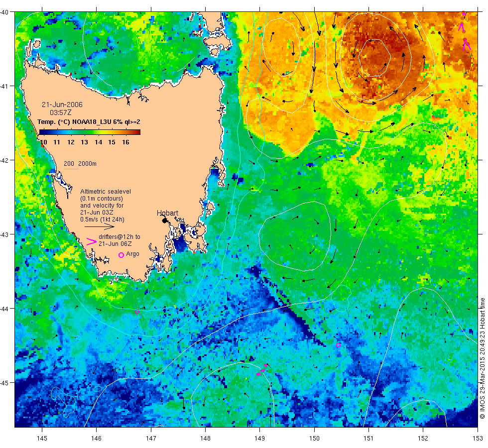Click the longitude axis label 146

click(x=97, y=439)
